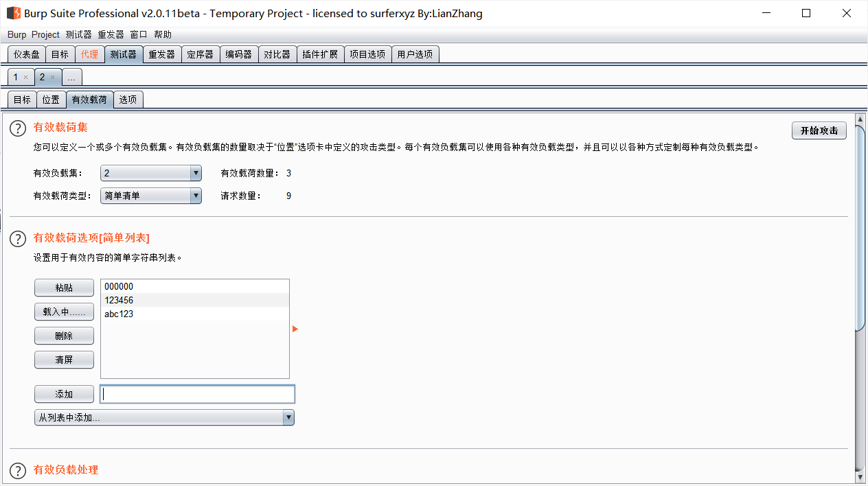This screenshot has height=486, width=868.
Task: Select payload entry 123456
Action: [195, 300]
